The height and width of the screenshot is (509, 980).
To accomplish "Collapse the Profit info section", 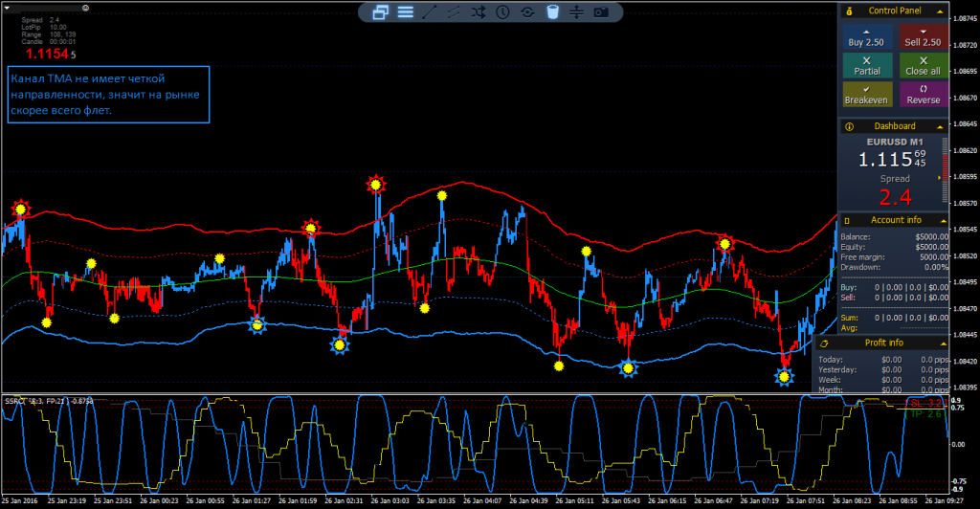I will [941, 343].
